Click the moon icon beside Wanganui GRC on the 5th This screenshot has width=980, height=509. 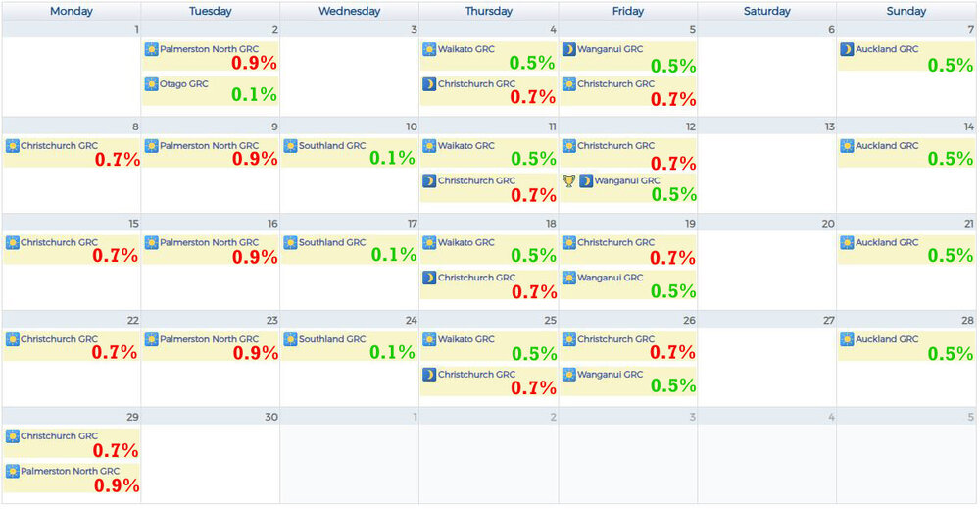click(x=568, y=49)
